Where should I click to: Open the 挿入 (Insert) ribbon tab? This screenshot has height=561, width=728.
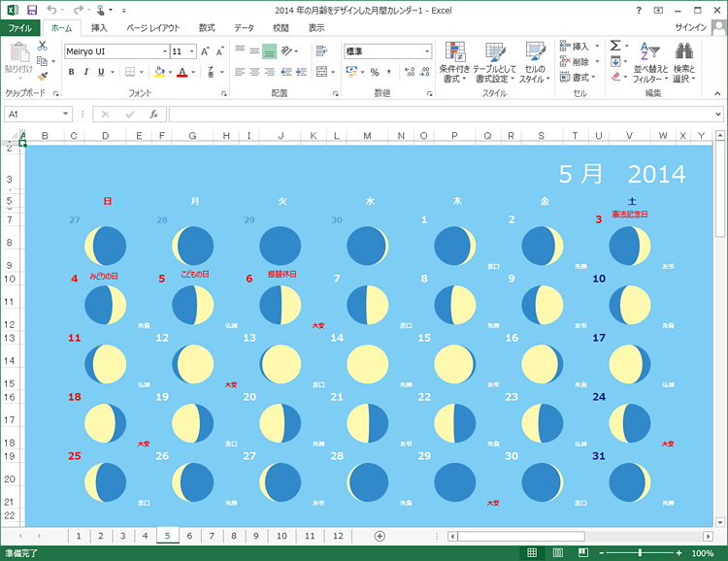tap(99, 28)
